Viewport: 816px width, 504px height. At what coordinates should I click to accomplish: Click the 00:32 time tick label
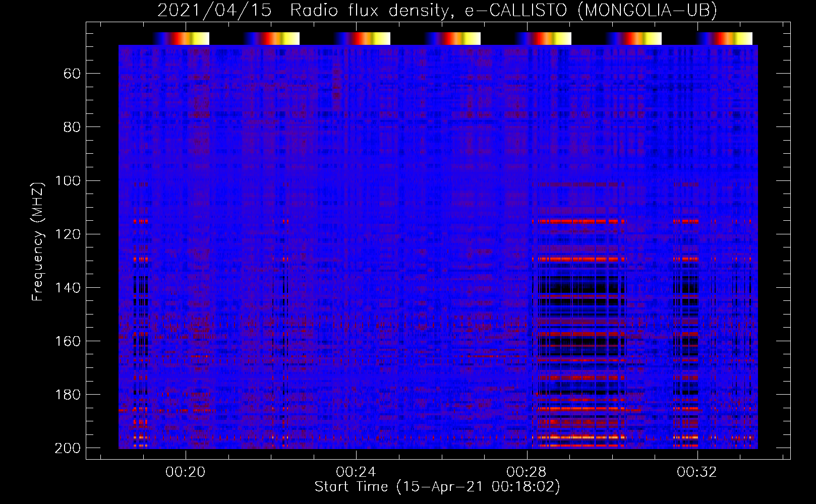click(697, 472)
